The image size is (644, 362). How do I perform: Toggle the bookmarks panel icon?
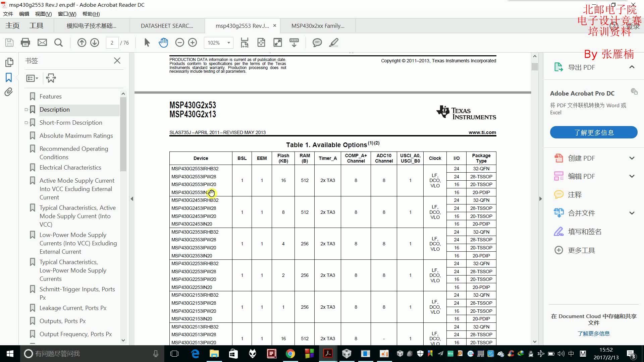click(x=9, y=77)
